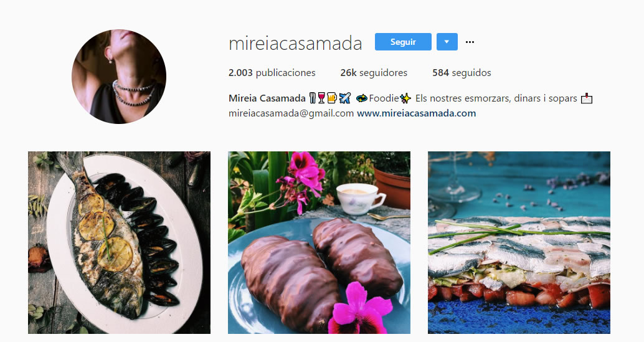Click the mireiacasamada username heading
644x342 pixels.
(x=295, y=43)
